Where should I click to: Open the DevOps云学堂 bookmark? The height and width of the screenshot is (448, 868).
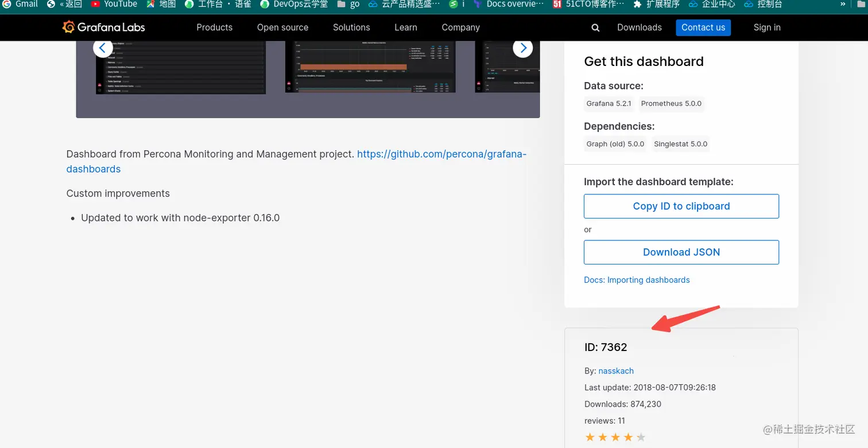pos(294,4)
